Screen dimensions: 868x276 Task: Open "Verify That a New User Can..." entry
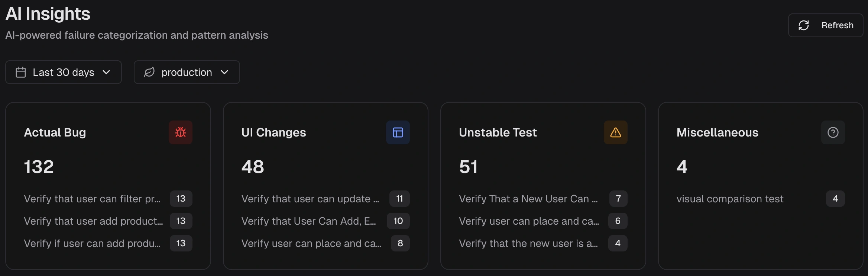pos(528,199)
